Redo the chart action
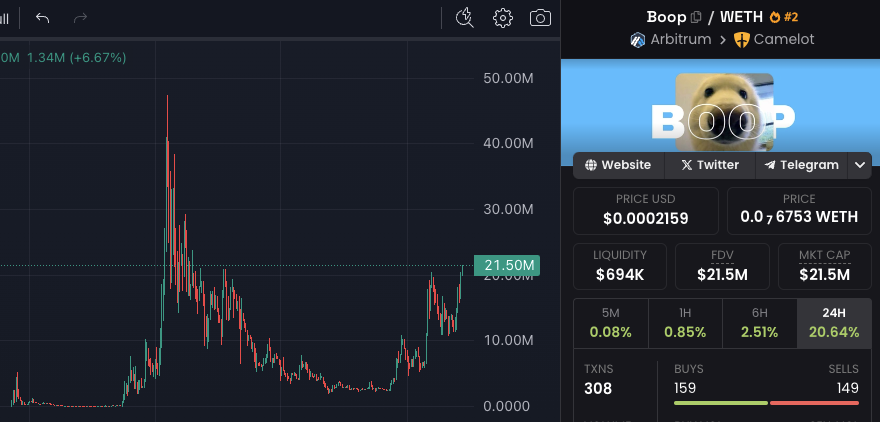Screen dimensions: 880x422 coord(80,18)
